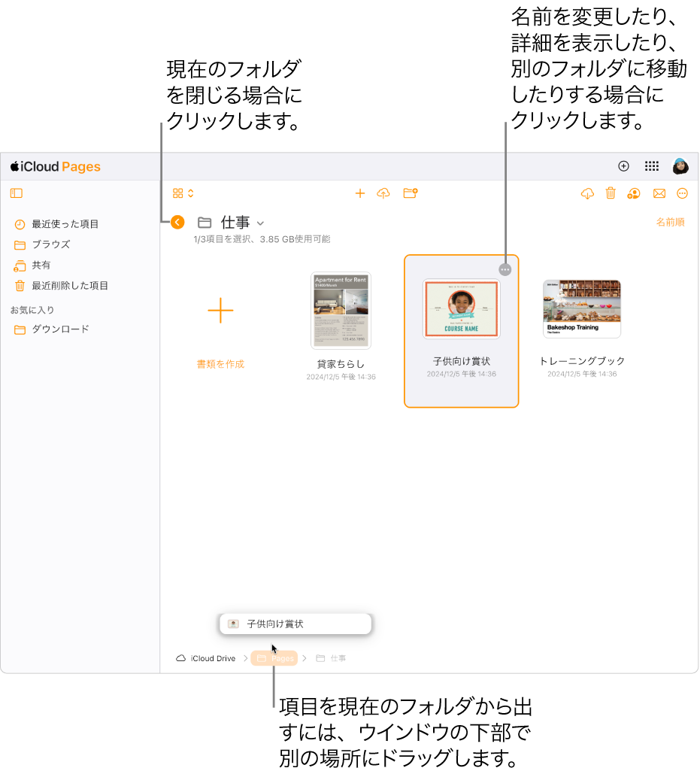This screenshot has height=774, width=700.
Task: Click the download cloud icon
Action: pos(587,193)
